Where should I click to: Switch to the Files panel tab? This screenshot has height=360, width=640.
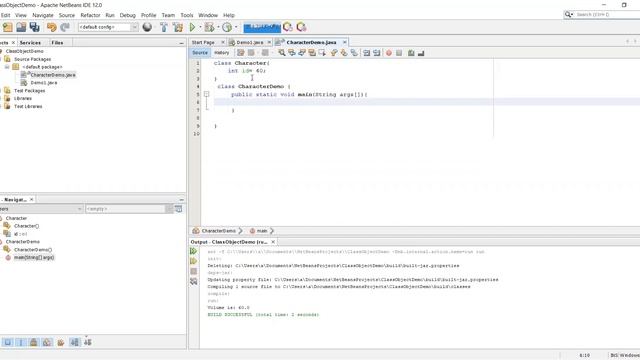point(57,42)
